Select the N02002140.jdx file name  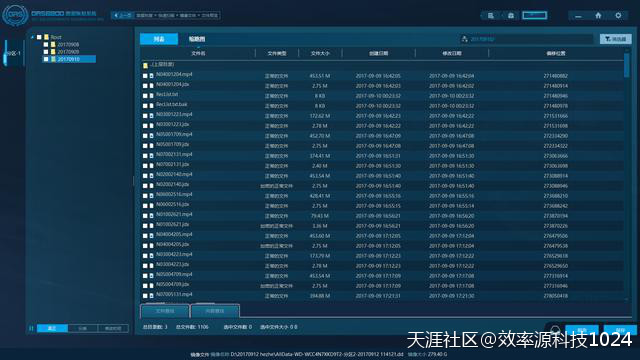coord(172,184)
